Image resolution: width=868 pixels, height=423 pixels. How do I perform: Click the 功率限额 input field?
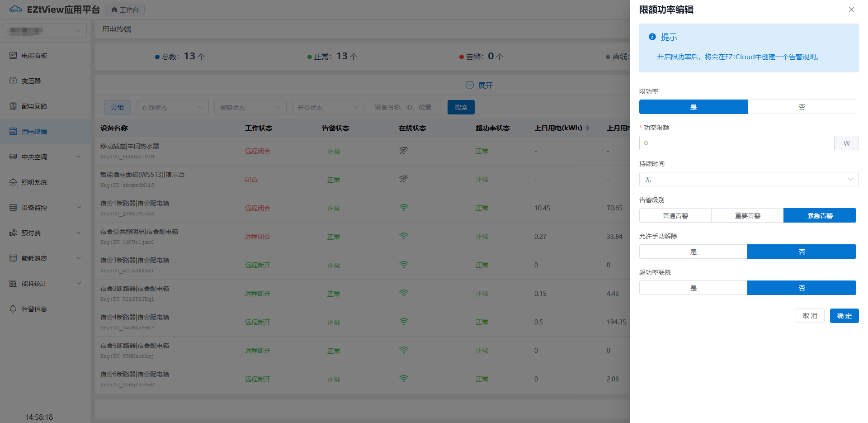click(736, 143)
